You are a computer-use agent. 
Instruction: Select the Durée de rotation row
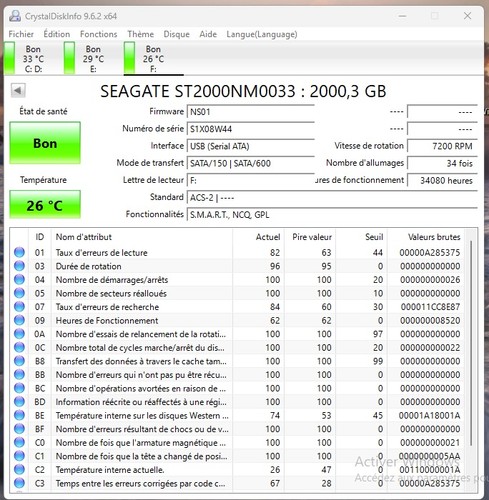coord(237,266)
